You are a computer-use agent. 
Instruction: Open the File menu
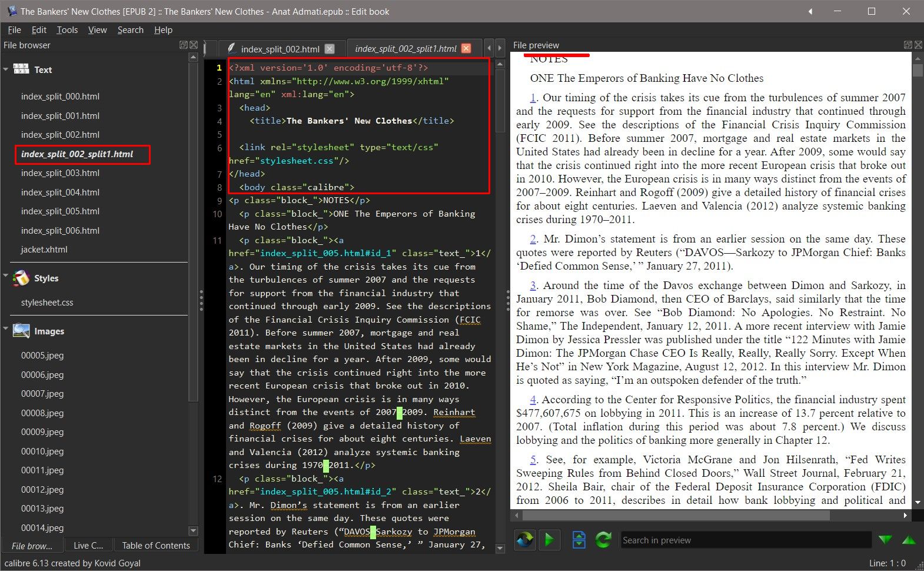(14, 29)
